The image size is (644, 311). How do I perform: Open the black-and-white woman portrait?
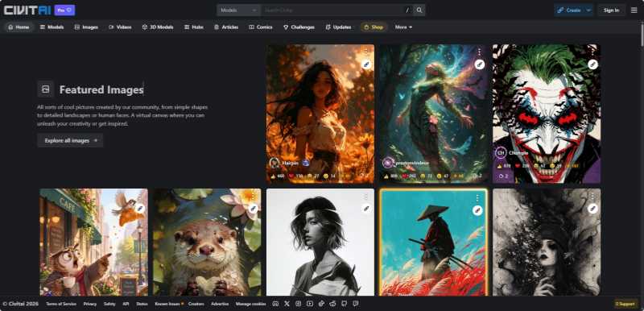click(x=320, y=242)
